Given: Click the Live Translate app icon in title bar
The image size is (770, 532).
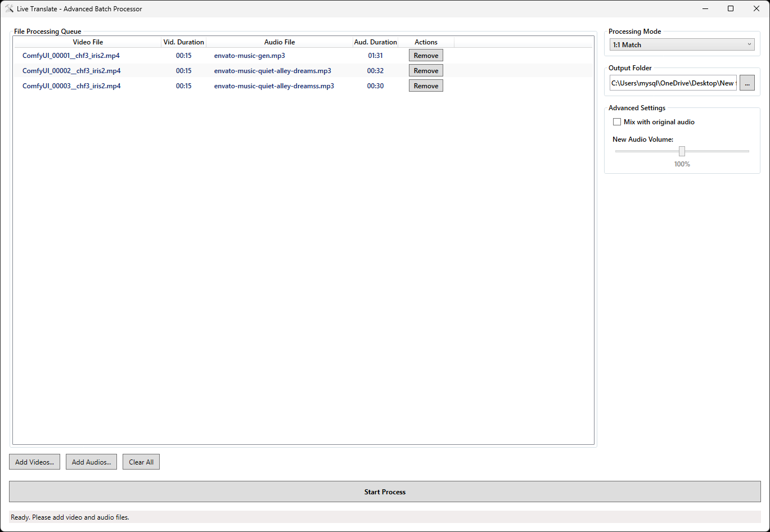Looking at the screenshot, I should pyautogui.click(x=9, y=9).
